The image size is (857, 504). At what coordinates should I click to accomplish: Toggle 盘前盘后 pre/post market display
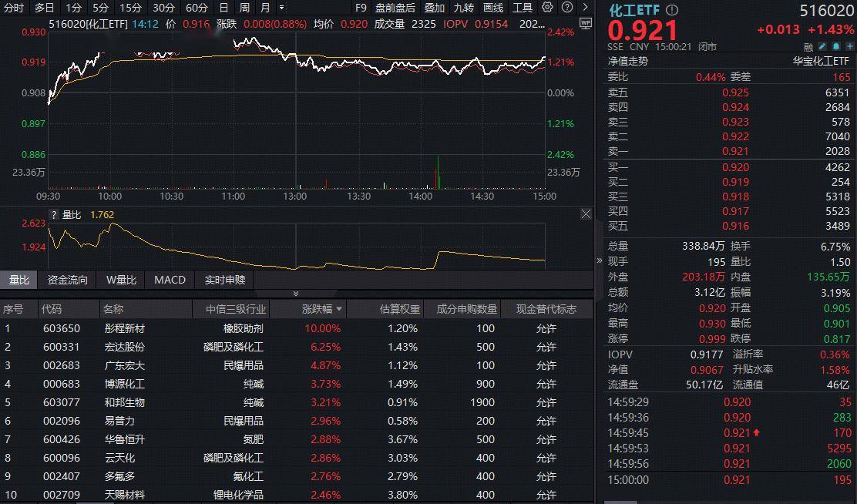point(395,8)
